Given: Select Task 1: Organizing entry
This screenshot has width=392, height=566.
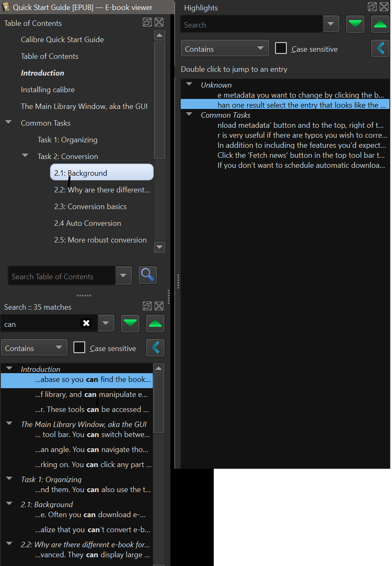Looking at the screenshot, I should (x=67, y=140).
